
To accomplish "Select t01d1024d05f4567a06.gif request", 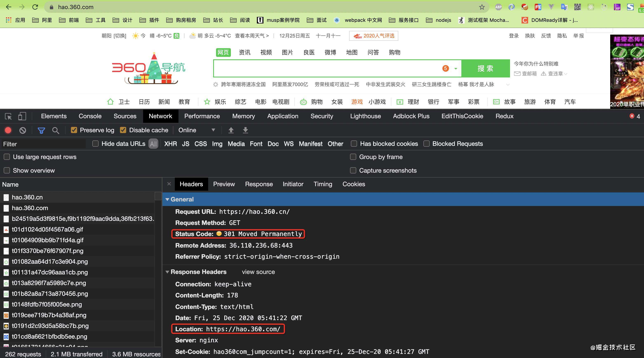I will [x=77, y=229].
